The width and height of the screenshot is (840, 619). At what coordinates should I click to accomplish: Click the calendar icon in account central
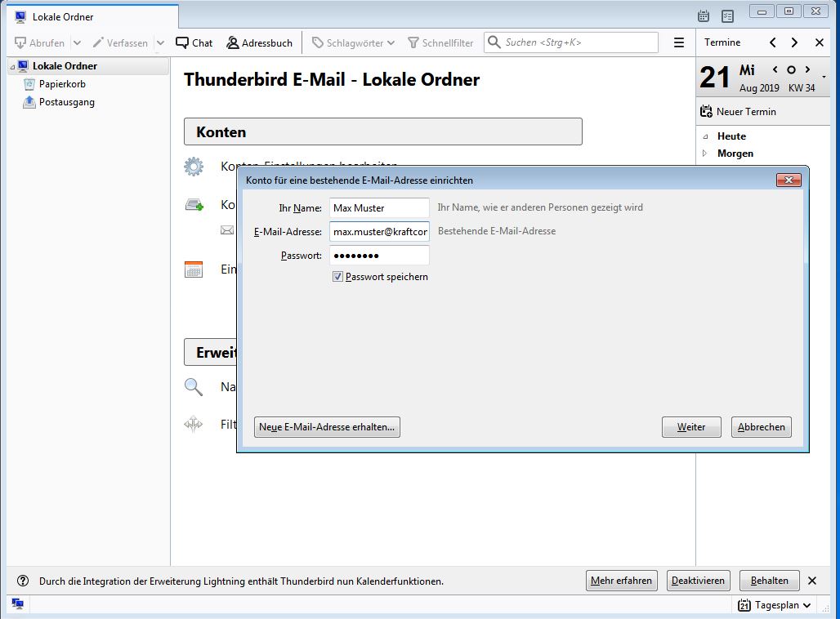[194, 269]
